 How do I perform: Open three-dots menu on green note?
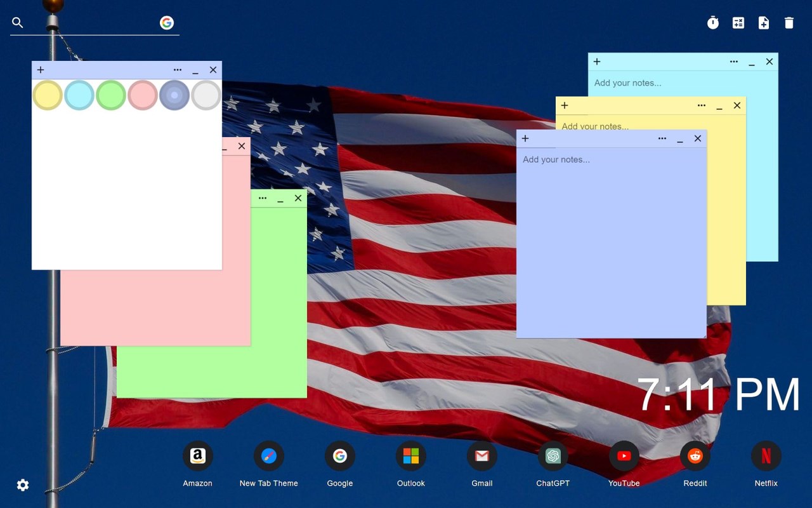tap(263, 198)
